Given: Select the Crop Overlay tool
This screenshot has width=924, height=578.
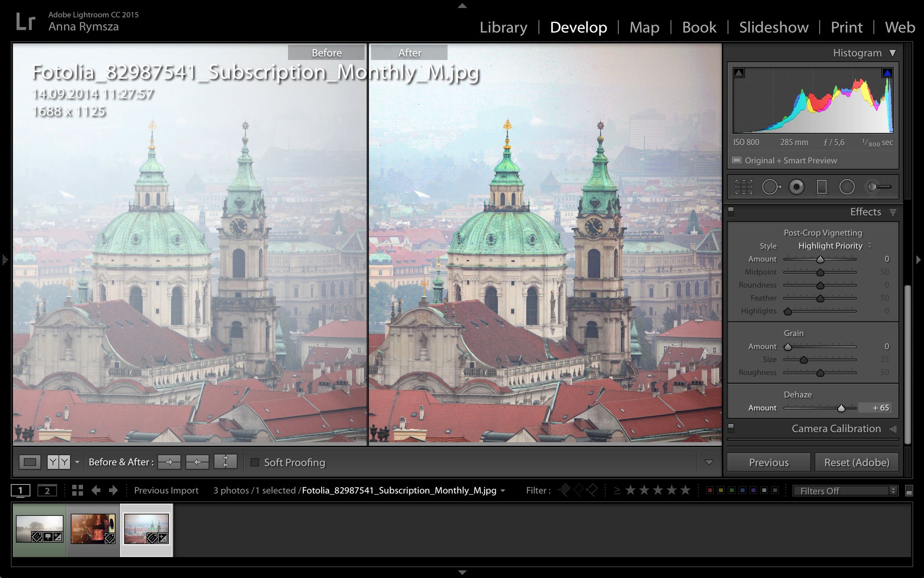Looking at the screenshot, I should coord(744,187).
